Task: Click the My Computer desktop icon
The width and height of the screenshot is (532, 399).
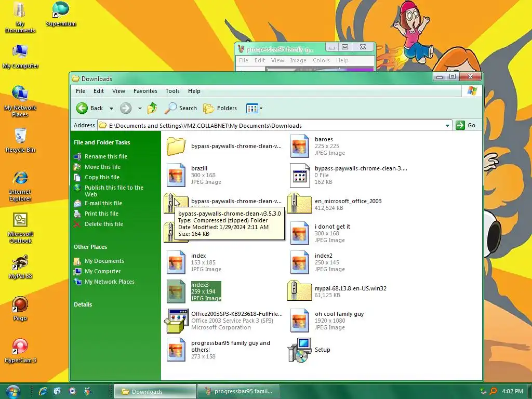Action: (20, 56)
